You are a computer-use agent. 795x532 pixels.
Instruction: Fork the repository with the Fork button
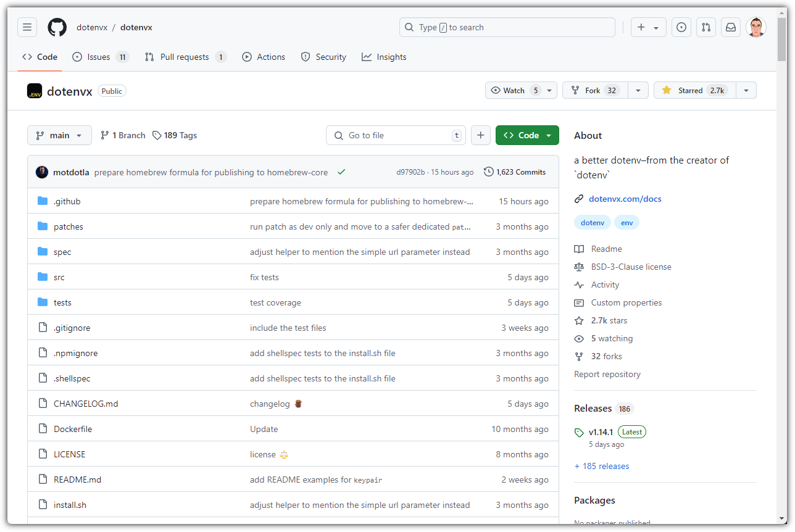coord(596,90)
